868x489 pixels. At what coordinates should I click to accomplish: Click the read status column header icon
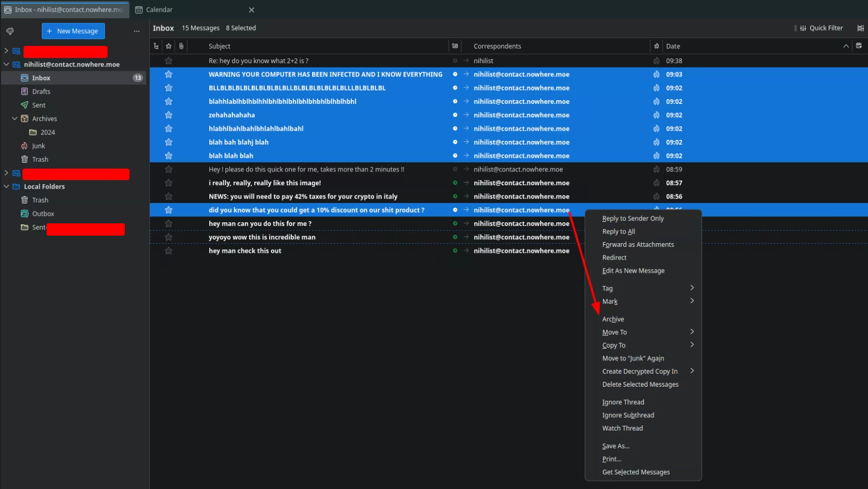click(455, 46)
